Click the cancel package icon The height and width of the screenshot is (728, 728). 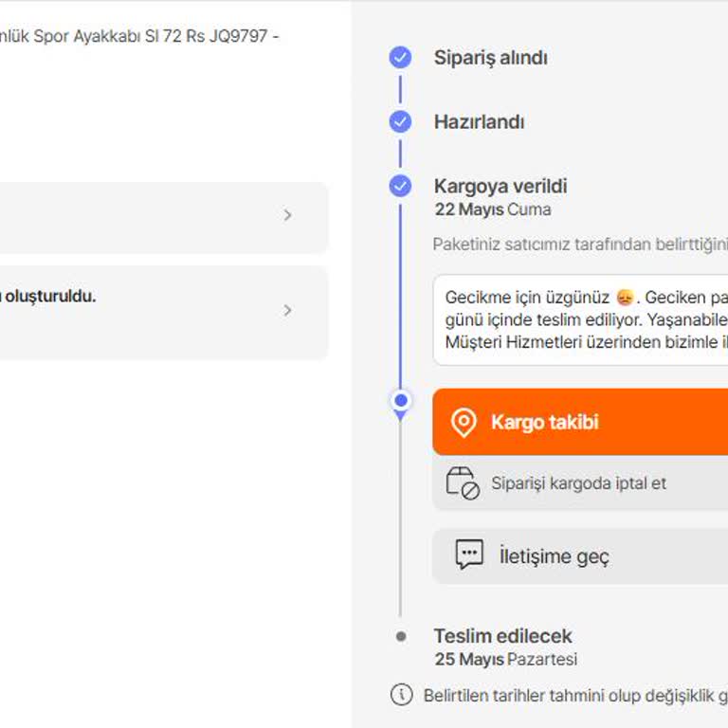tap(463, 482)
